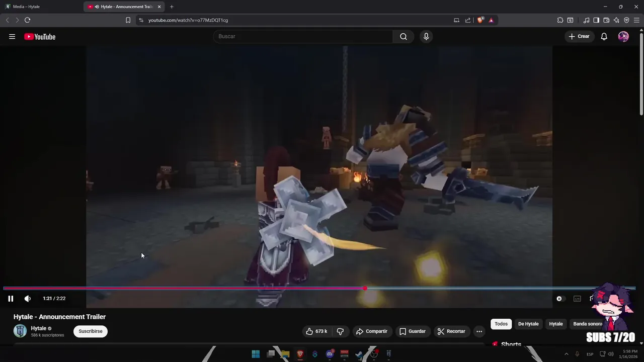
Task: Click the Buscar search field
Action: 303,36
